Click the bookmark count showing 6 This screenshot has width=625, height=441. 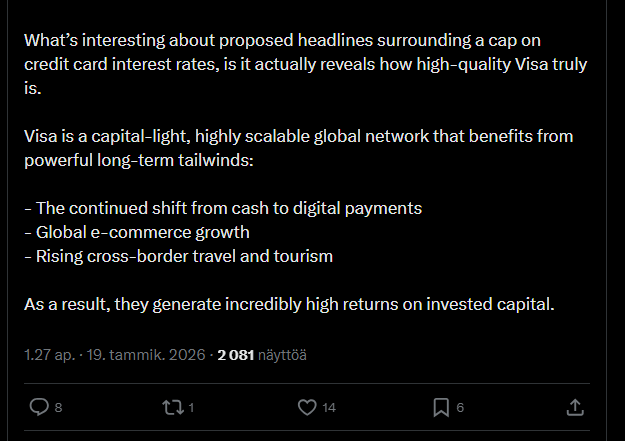460,408
